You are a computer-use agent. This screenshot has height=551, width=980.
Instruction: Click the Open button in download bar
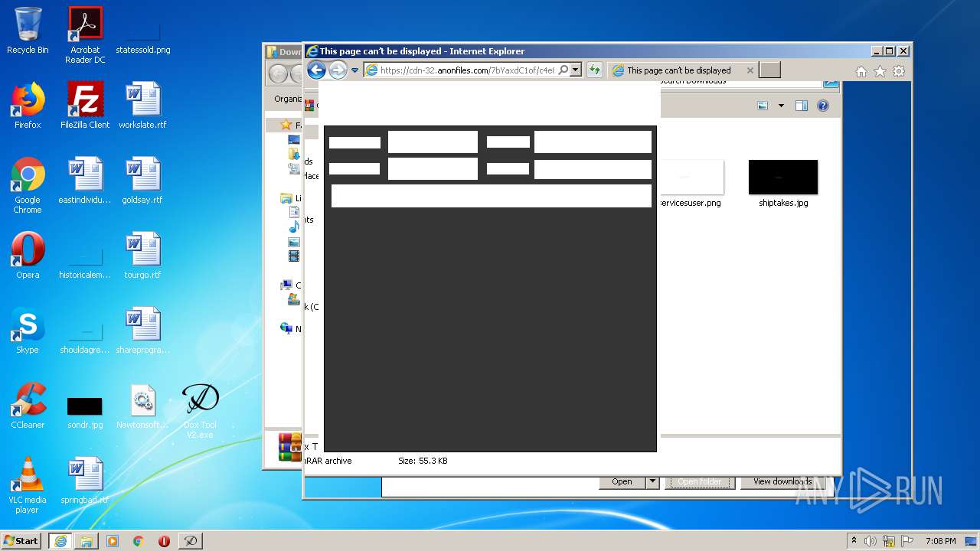[x=622, y=481]
